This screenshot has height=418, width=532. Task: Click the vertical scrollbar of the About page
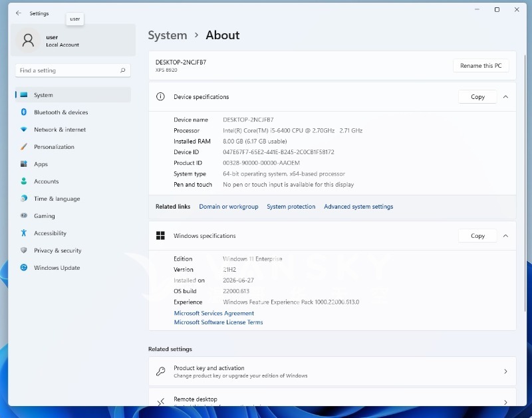[525, 183]
